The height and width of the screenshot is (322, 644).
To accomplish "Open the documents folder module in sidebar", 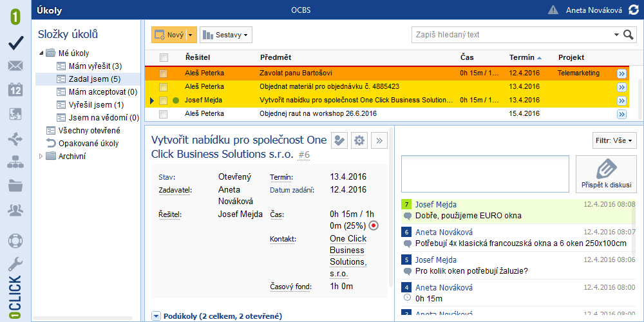I will (15, 185).
